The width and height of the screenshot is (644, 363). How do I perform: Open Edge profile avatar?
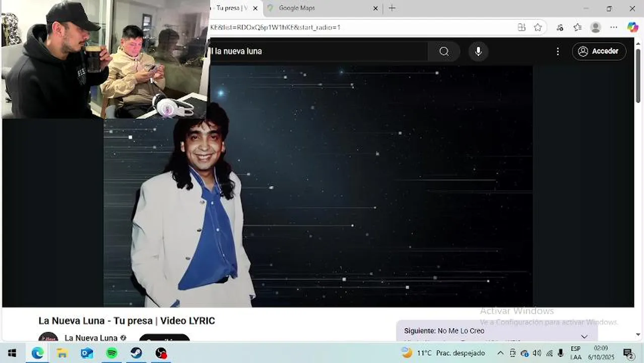pos(596,27)
